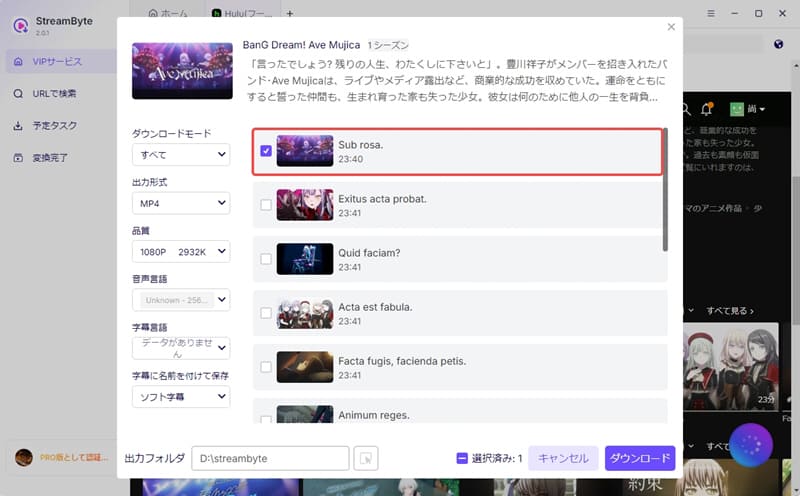Click the Quid faciam? episode thumbnail

click(x=305, y=259)
